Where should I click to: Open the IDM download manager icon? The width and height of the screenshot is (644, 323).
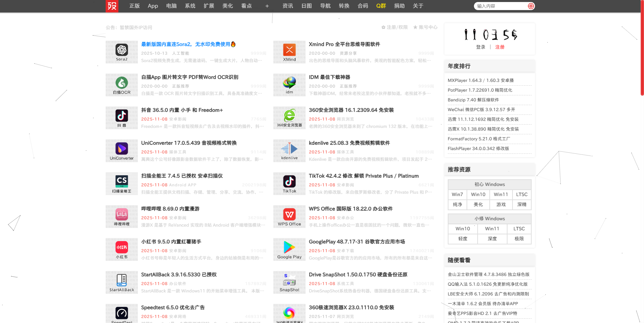(289, 85)
